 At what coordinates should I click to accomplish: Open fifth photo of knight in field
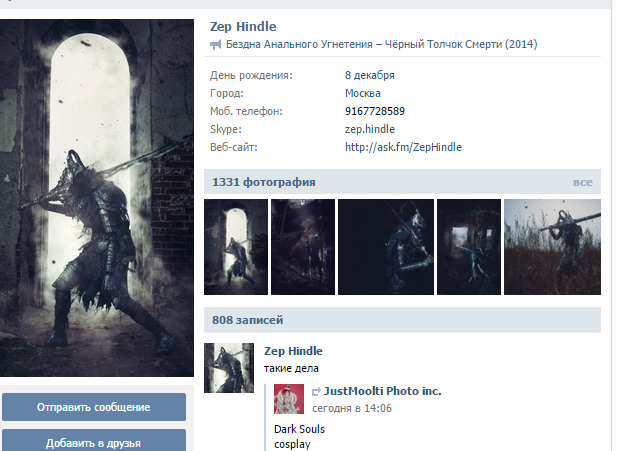552,247
